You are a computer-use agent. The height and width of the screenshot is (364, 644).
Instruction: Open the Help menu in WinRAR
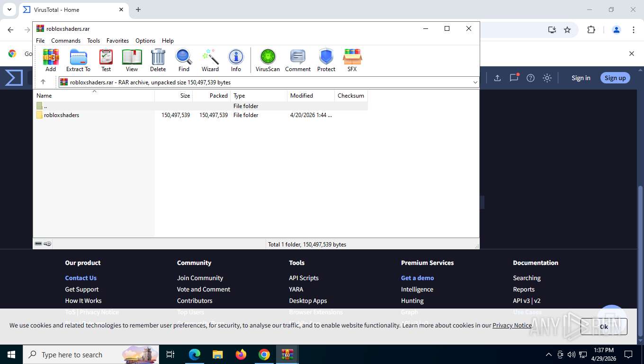[168, 41]
